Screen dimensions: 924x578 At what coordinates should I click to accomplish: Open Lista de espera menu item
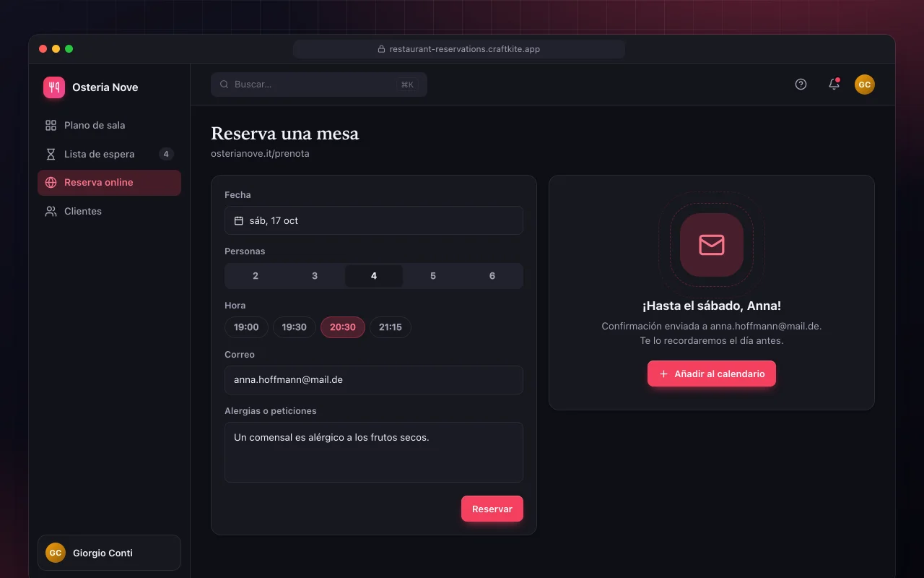(109, 154)
